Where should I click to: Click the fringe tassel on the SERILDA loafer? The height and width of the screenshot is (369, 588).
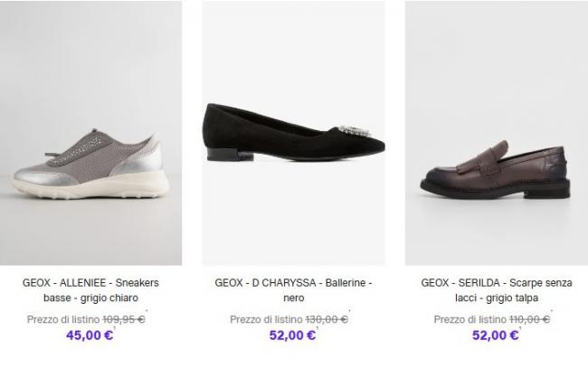(x=495, y=166)
